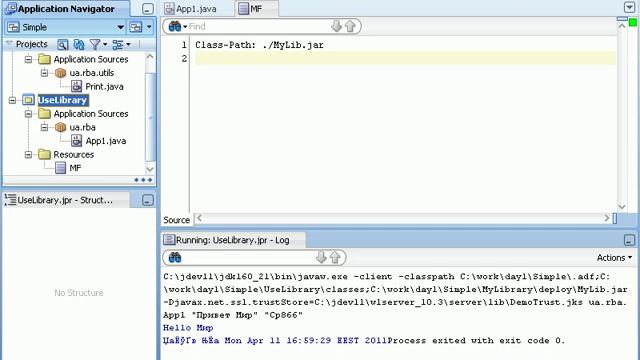Viewport: 640px width, 360px height.
Task: Collapse the first Application Sources folder
Action: click(28, 59)
